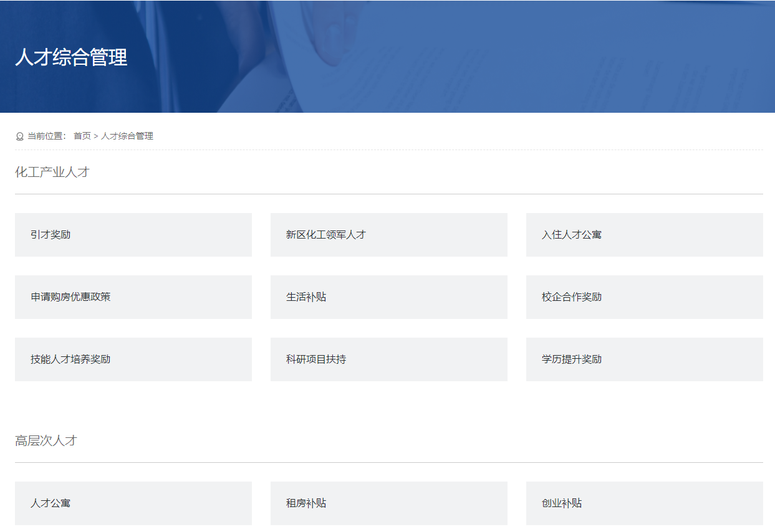Click the 创业补贴 tile
Viewport: 775px width, 532px height.
pyautogui.click(x=644, y=503)
